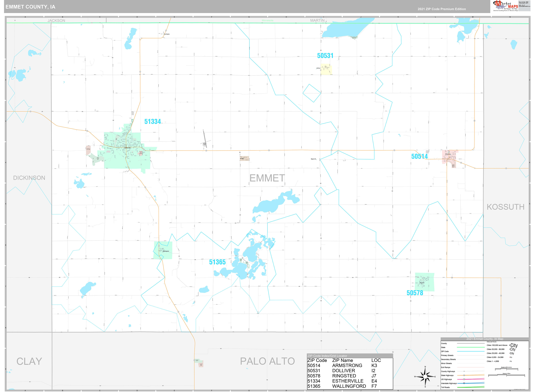Click the city dot for Cities 100,000 and Above
The width and height of the screenshot is (535, 392).
tap(510, 345)
